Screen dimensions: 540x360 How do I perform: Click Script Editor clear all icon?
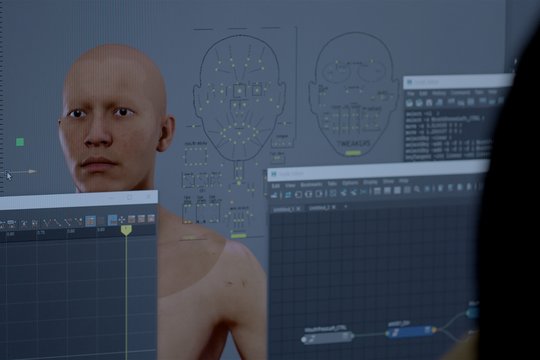471,101
